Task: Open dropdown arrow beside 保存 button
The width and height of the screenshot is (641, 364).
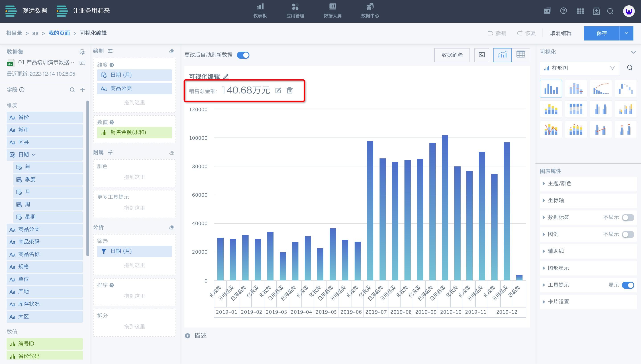Action: [626, 33]
